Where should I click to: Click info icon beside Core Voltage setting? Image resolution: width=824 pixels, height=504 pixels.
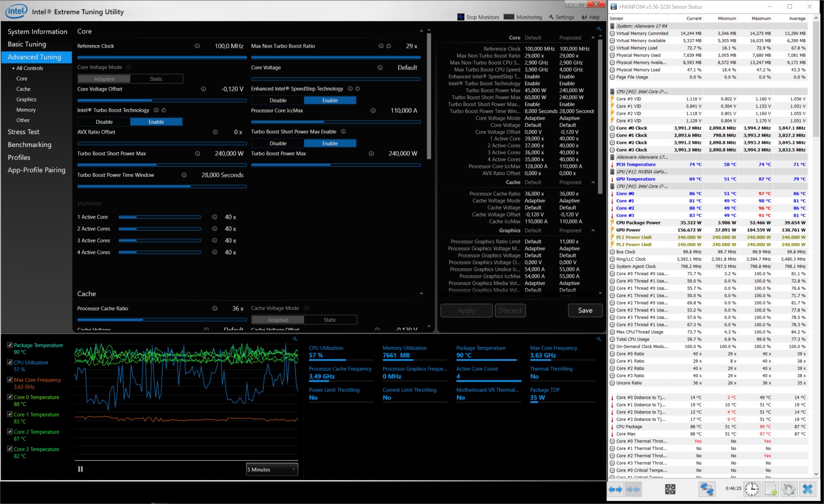point(380,67)
